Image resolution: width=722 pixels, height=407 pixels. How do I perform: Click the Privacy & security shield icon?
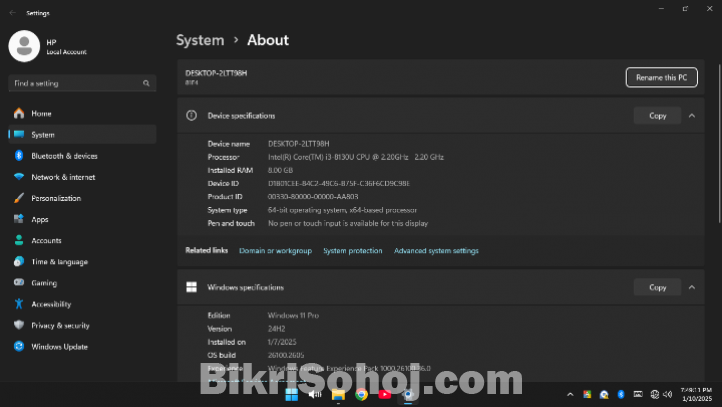(19, 325)
